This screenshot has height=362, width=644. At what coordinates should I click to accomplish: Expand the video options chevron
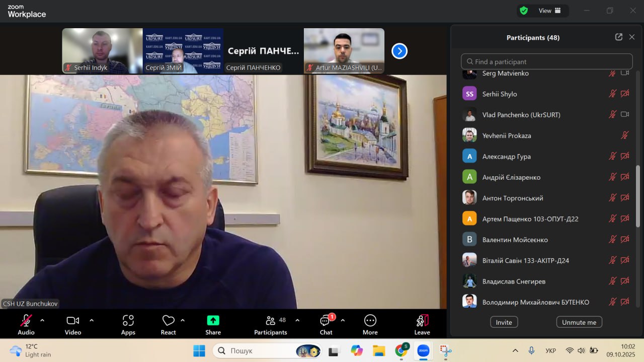(x=92, y=320)
